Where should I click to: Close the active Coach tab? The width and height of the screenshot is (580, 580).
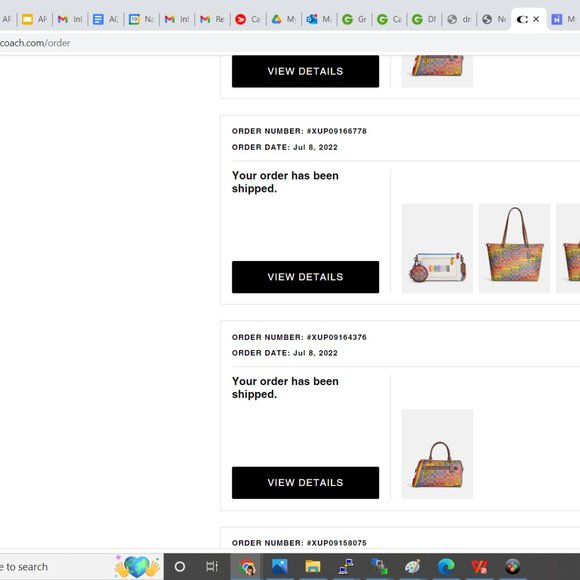536,19
